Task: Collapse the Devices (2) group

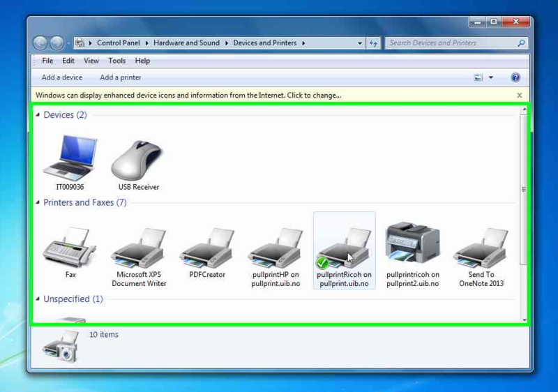Action: tap(38, 115)
